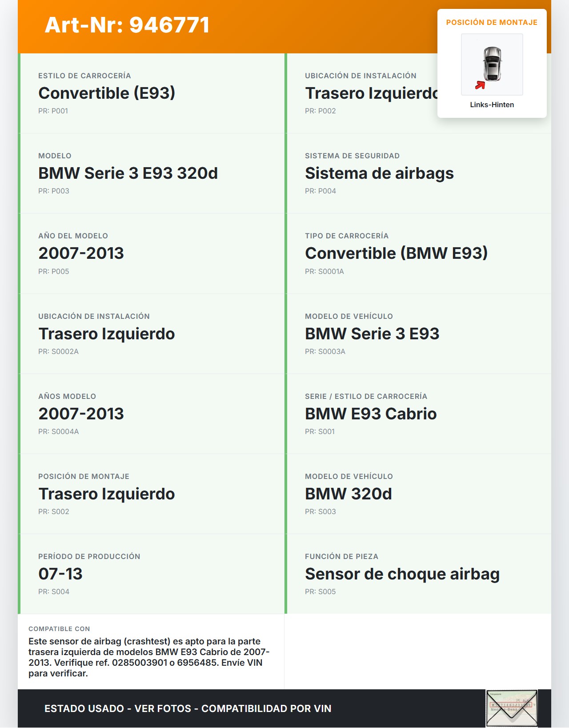Open the VIN envelope image in the footer
Screen dimensions: 569x728
[x=512, y=708]
